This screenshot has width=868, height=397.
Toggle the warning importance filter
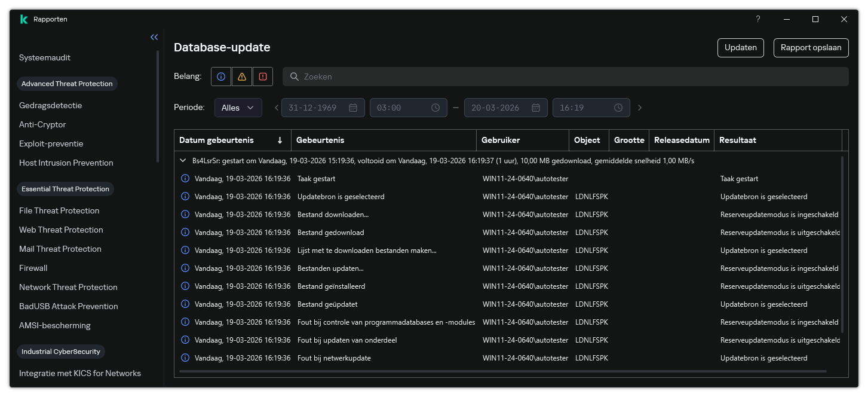point(241,77)
